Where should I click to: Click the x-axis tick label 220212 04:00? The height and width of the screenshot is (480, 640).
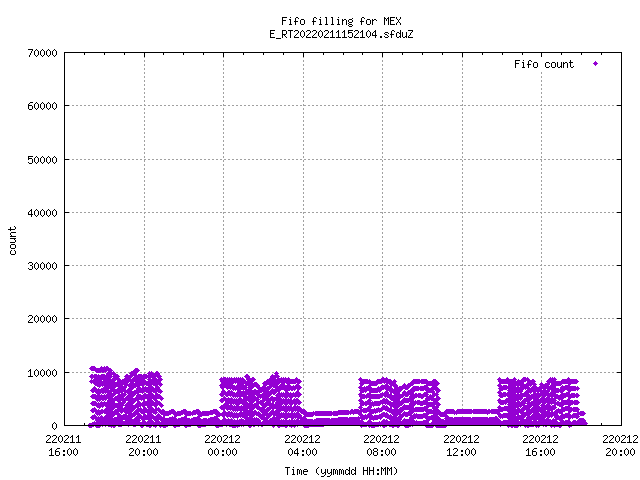[x=302, y=446]
